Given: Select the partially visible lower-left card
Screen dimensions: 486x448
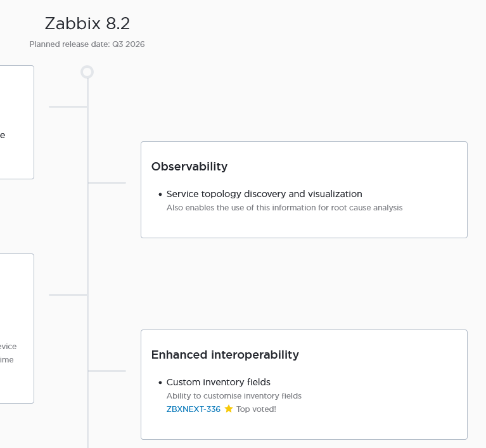Looking at the screenshot, I should coord(16,328).
